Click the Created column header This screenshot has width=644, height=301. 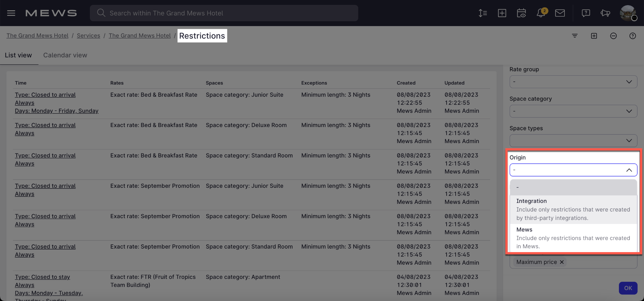pyautogui.click(x=406, y=83)
